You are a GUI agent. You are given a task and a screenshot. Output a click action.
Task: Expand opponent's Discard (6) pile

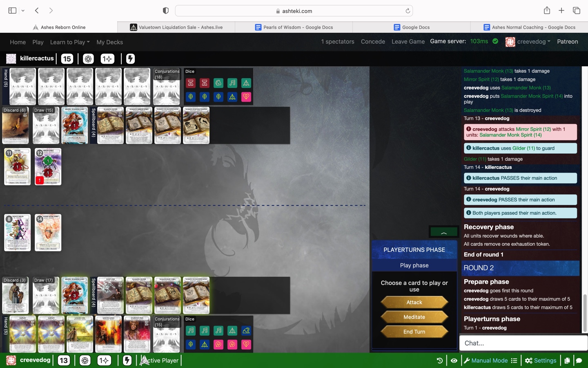(x=16, y=125)
